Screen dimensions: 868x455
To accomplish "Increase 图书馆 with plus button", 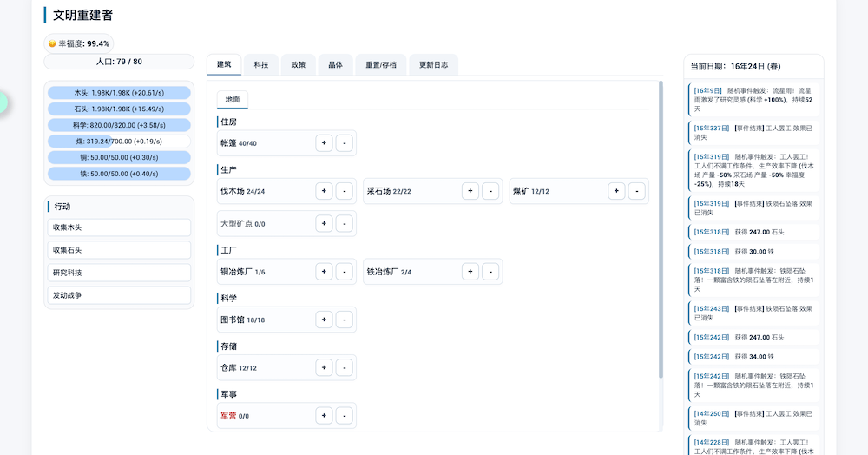I will point(324,320).
